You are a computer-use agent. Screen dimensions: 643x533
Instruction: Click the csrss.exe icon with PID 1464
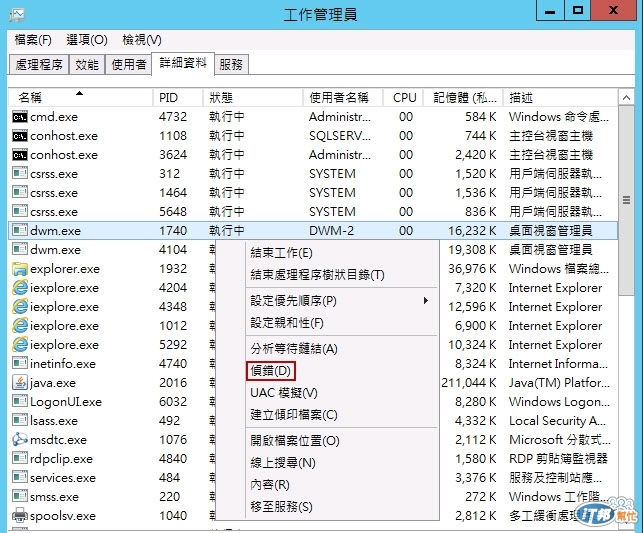pyautogui.click(x=20, y=193)
